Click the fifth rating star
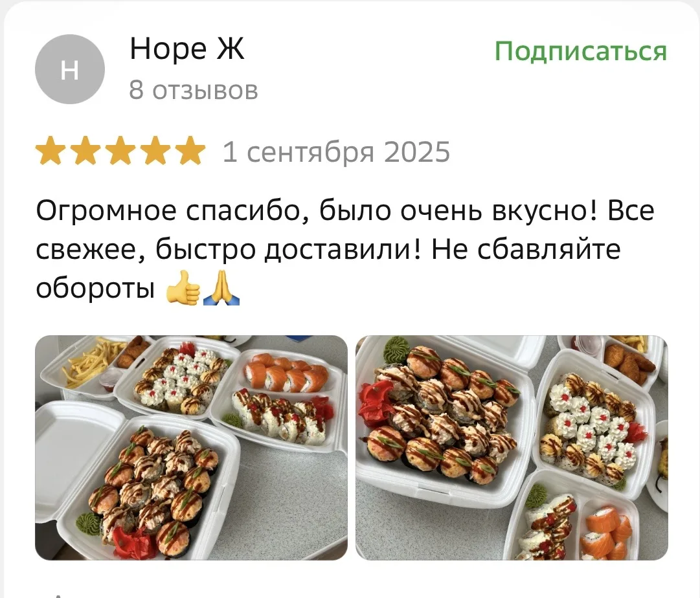This screenshot has height=598, width=700. coord(190,151)
